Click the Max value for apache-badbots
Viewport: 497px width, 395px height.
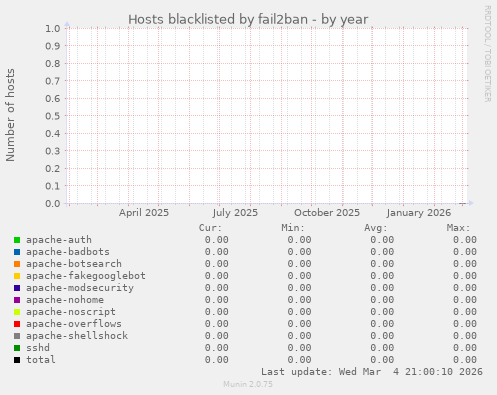pyautogui.click(x=465, y=252)
